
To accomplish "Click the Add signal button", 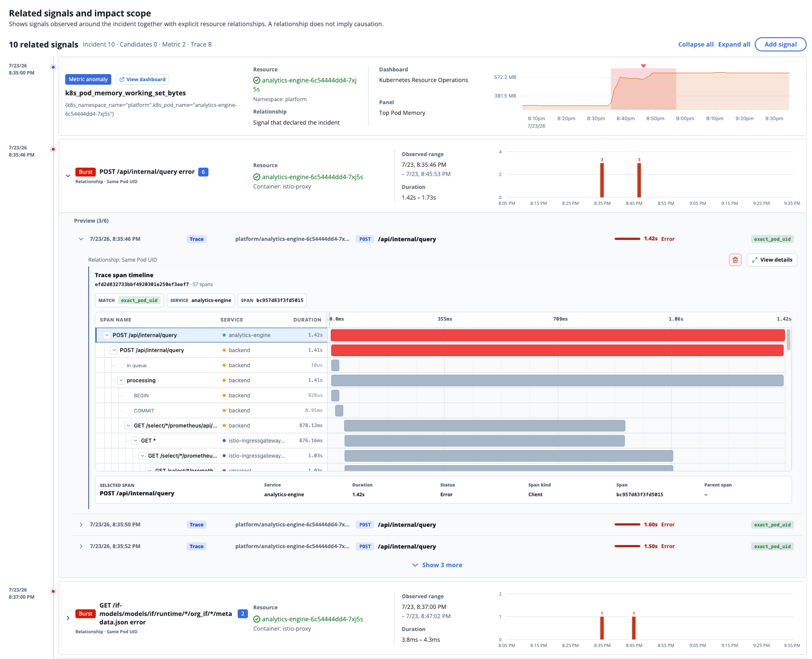I will (781, 44).
